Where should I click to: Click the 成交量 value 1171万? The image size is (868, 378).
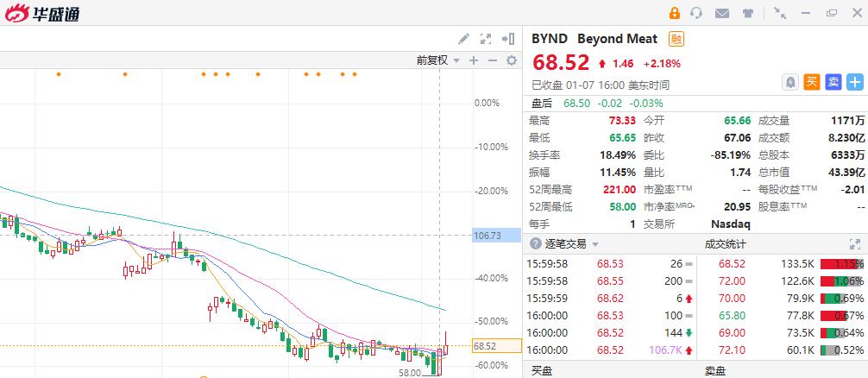(x=848, y=121)
